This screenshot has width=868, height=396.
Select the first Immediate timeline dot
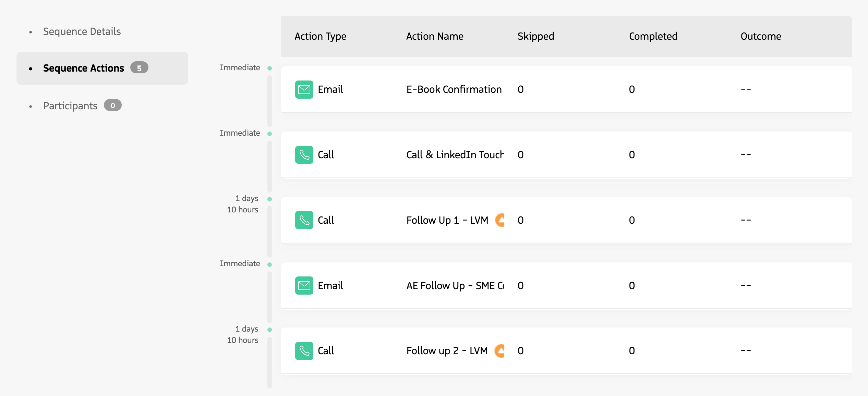(x=270, y=68)
